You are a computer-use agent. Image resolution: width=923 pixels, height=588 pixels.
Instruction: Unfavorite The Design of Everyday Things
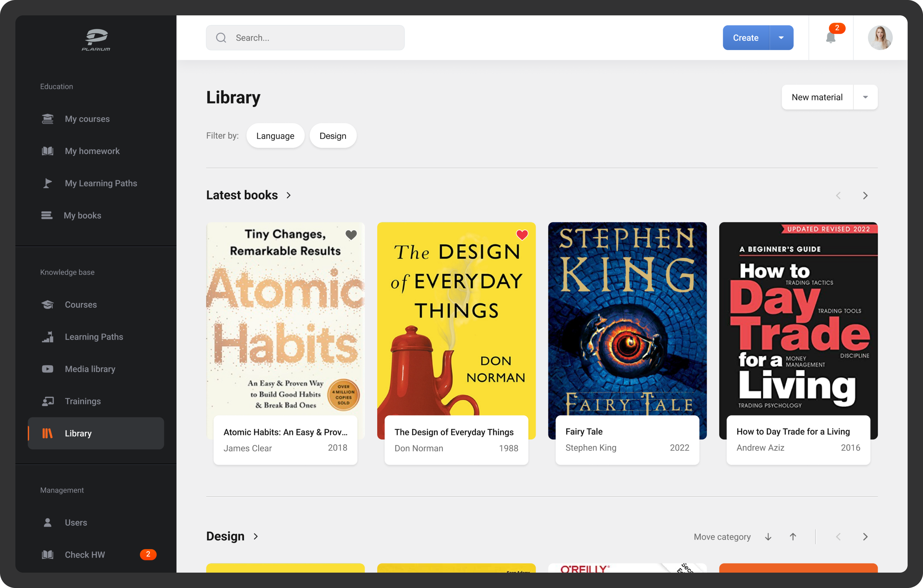pos(522,235)
